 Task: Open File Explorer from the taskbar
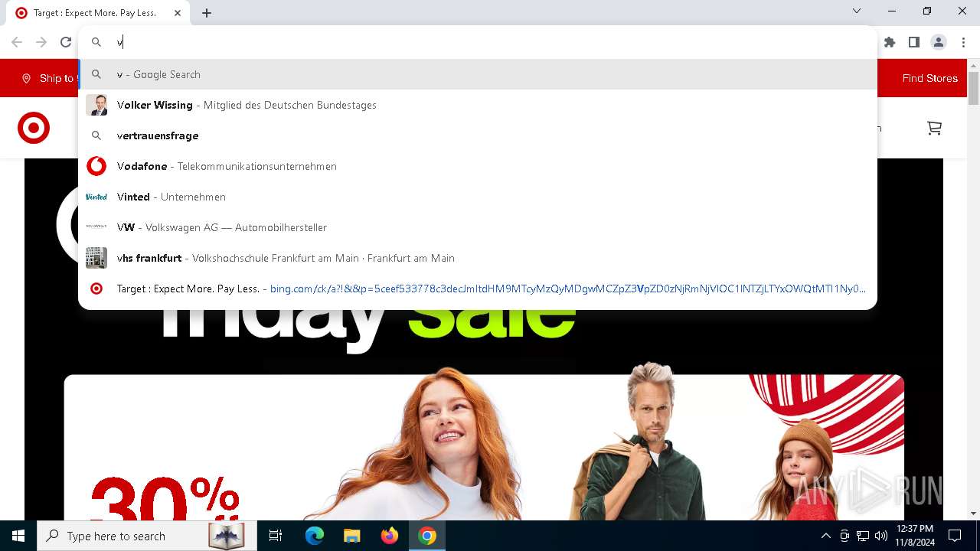point(351,536)
